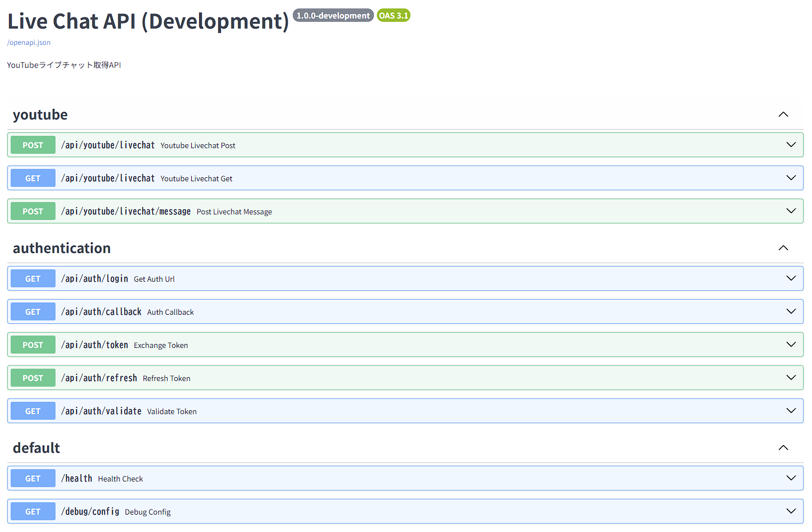Click the /health path
This screenshot has width=812, height=532.
pyautogui.click(x=77, y=479)
